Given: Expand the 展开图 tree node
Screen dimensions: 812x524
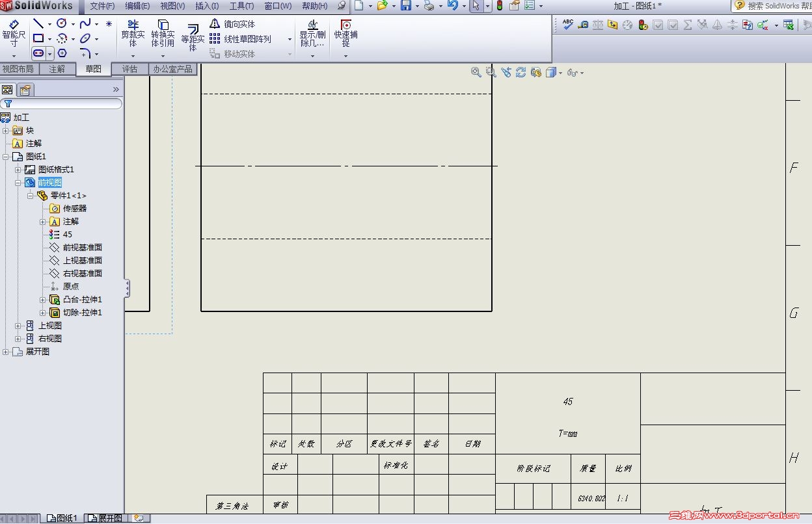Looking at the screenshot, I should (x=6, y=352).
